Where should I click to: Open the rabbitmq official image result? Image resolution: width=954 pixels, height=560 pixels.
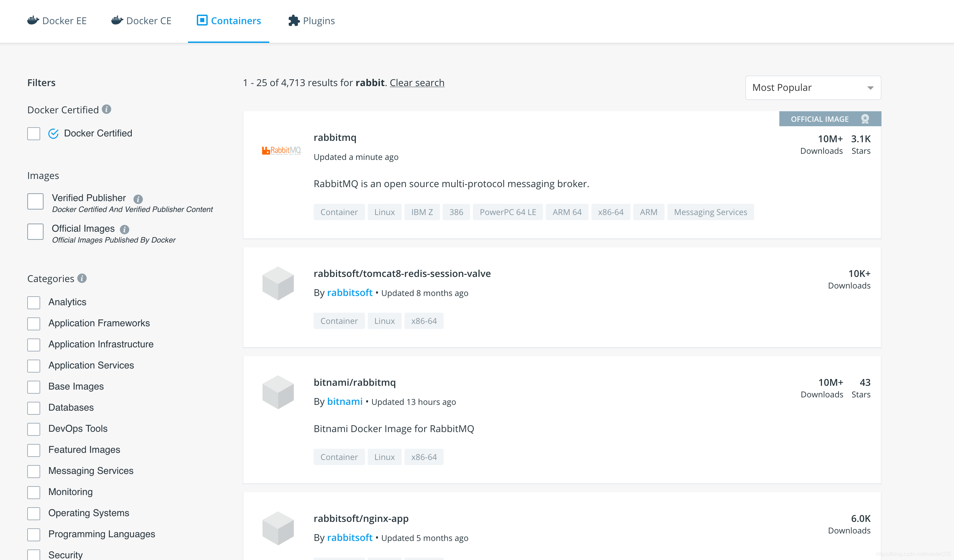point(335,137)
